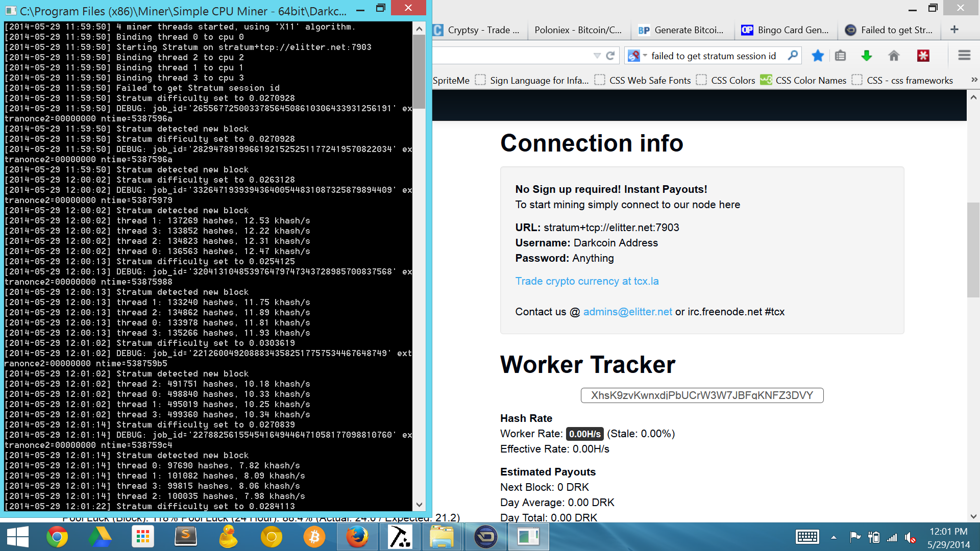Click 'Failed to get Stratum session id' log line

pos(198,88)
